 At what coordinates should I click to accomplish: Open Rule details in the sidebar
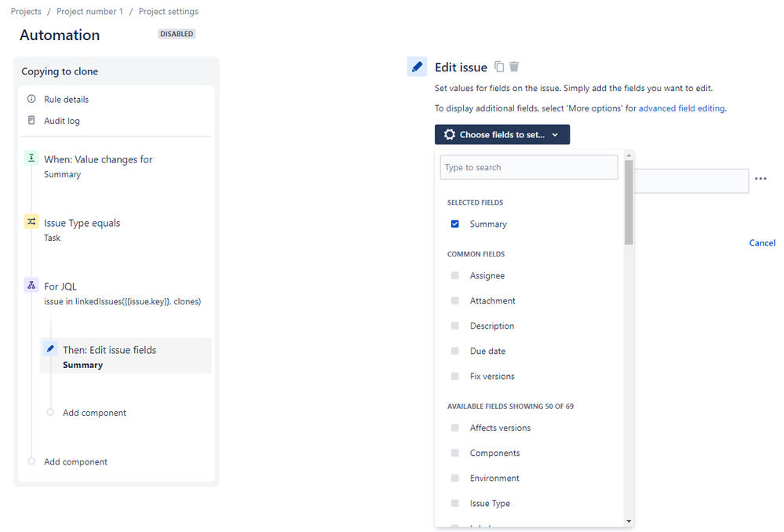click(x=66, y=100)
